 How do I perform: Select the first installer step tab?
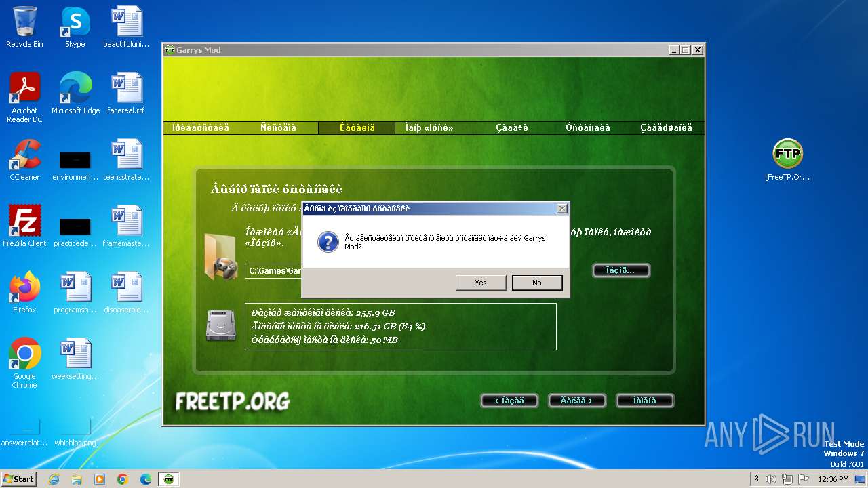[201, 127]
